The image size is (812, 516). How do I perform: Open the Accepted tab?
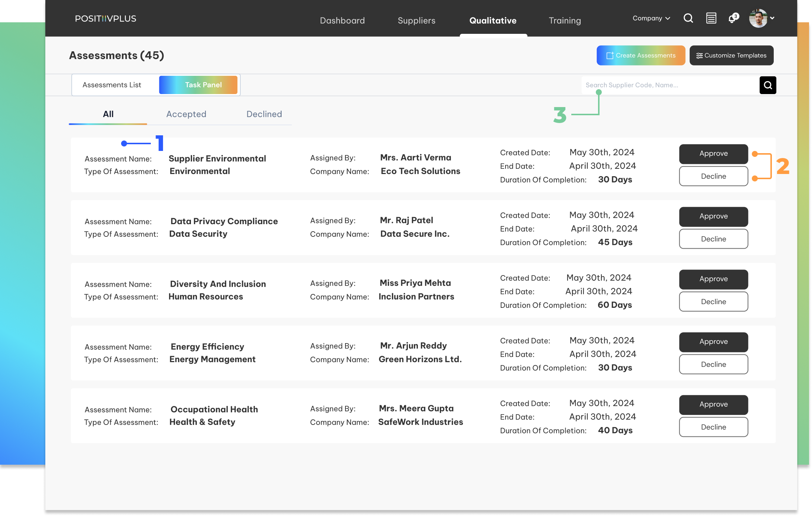(x=186, y=114)
